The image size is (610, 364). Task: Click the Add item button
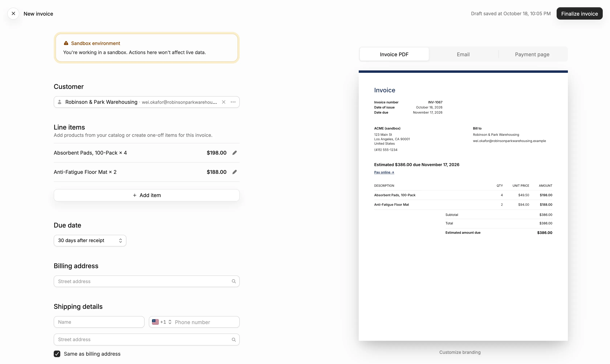point(147,195)
